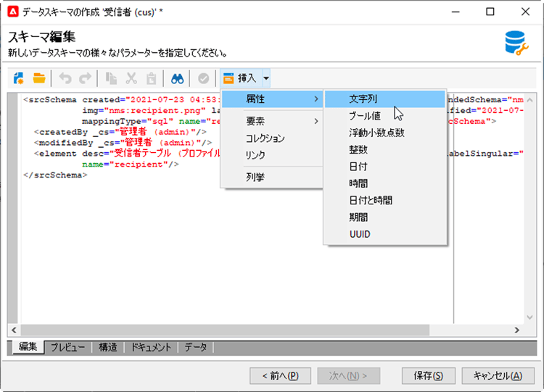Switch to the ドキュメント tab
Image resolution: width=544 pixels, height=392 pixels.
click(151, 347)
